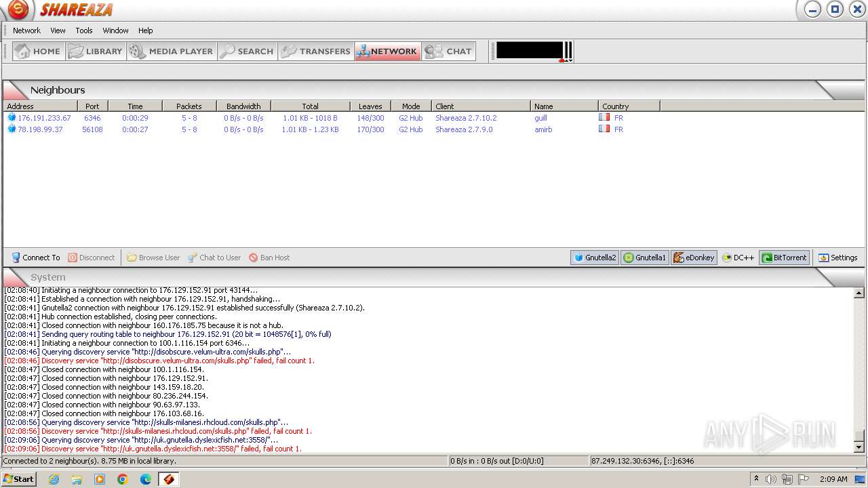Image resolution: width=868 pixels, height=488 pixels.
Task: Click client Shareaza 2.7.9.0 cell
Action: (x=464, y=129)
